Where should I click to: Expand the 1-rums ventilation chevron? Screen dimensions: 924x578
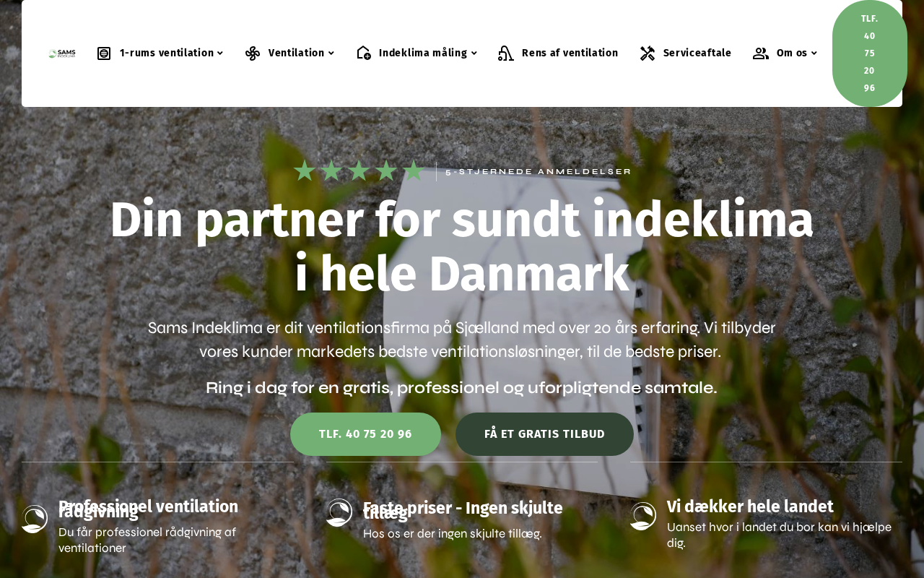point(219,53)
